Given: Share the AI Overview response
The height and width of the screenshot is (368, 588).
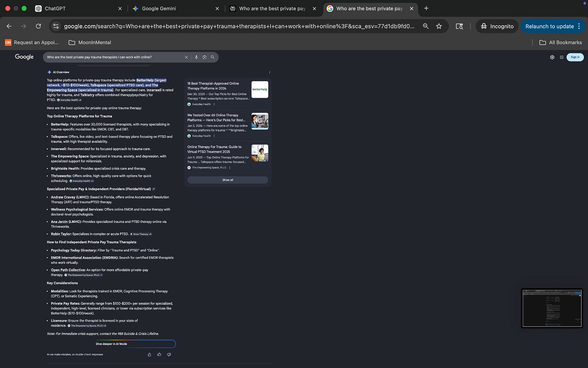Looking at the screenshot, I should tap(149, 355).
